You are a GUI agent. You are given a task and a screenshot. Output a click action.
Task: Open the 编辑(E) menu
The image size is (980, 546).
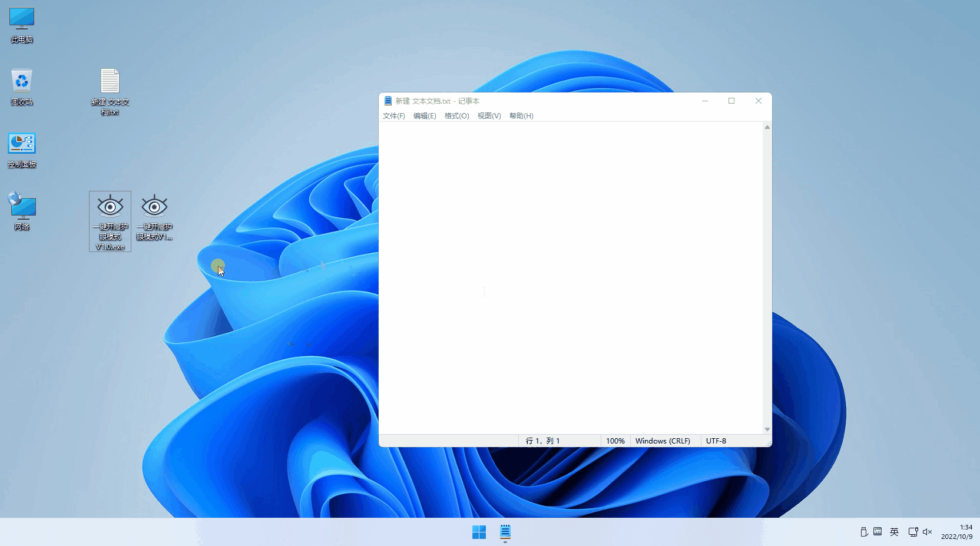[425, 115]
